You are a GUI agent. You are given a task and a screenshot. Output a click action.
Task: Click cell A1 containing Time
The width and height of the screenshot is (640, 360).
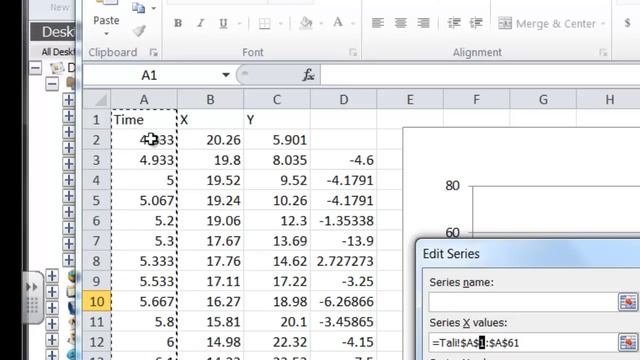click(144, 120)
